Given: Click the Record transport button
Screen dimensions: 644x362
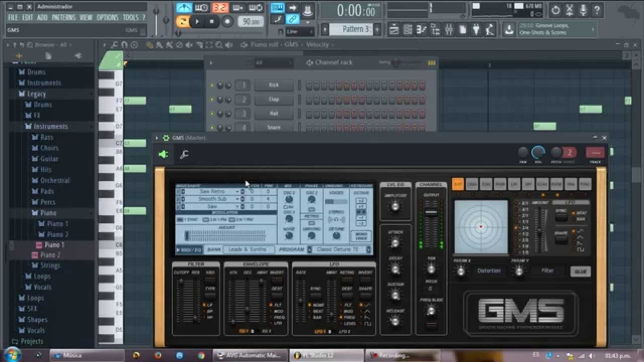Looking at the screenshot, I should coord(227,22).
